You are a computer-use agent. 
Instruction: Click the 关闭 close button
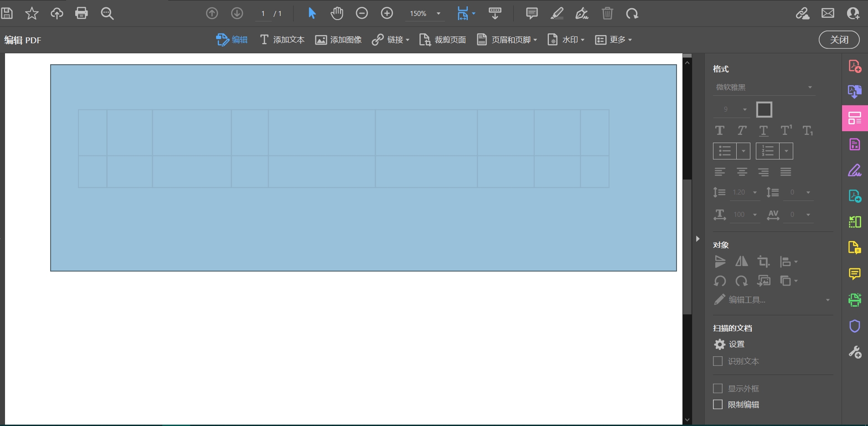pos(839,40)
